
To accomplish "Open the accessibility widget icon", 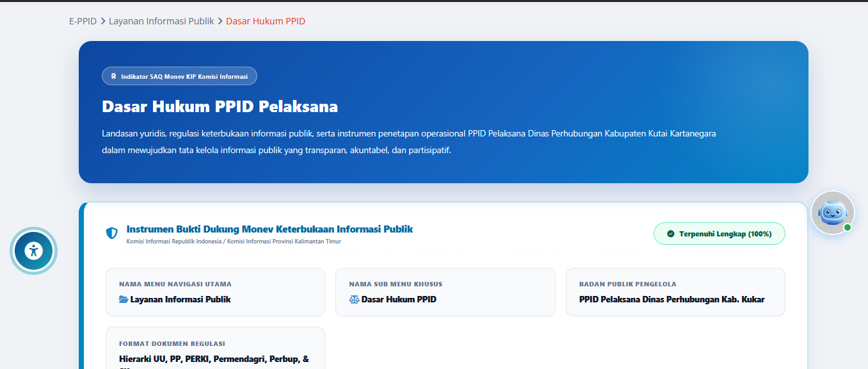I will (33, 250).
